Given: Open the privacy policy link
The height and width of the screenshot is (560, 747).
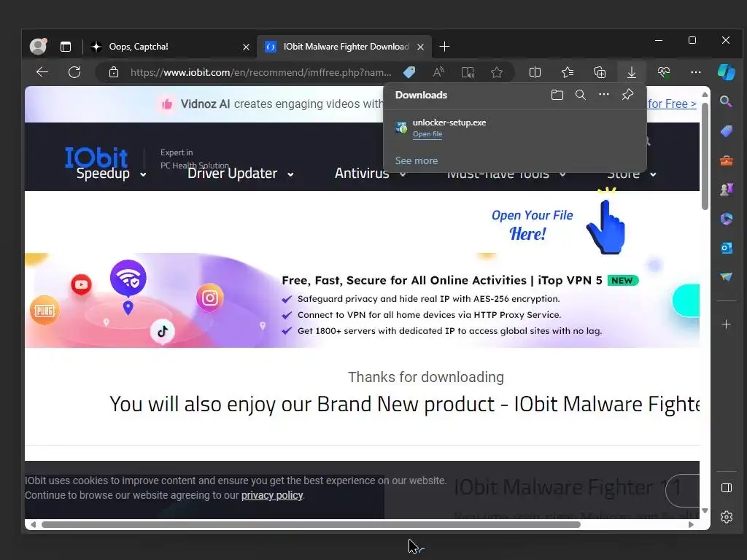Looking at the screenshot, I should (272, 495).
